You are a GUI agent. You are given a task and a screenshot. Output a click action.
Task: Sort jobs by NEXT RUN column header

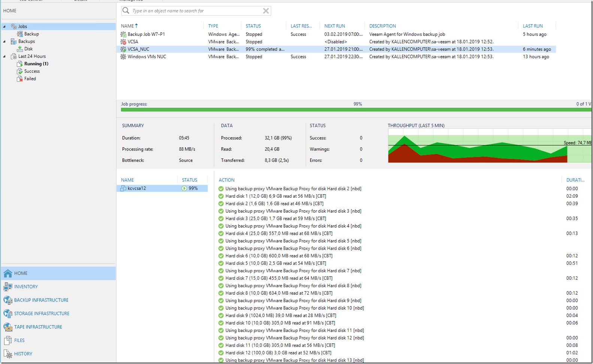[335, 26]
